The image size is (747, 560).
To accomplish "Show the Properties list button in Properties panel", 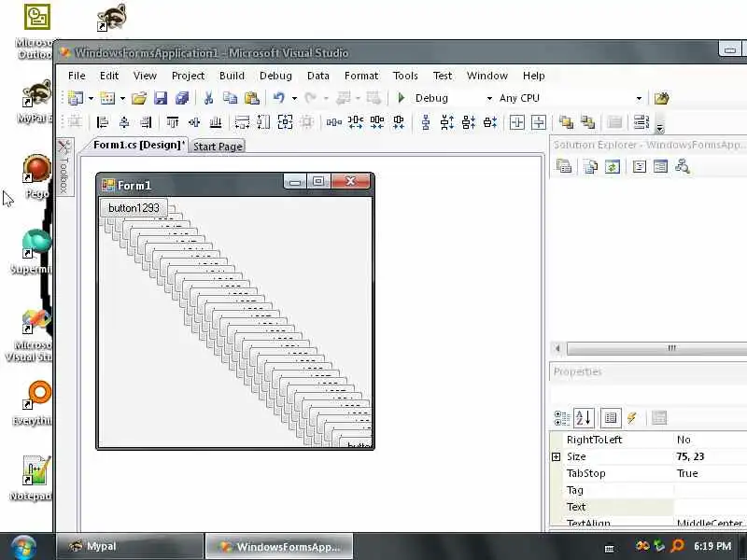I will coord(611,418).
